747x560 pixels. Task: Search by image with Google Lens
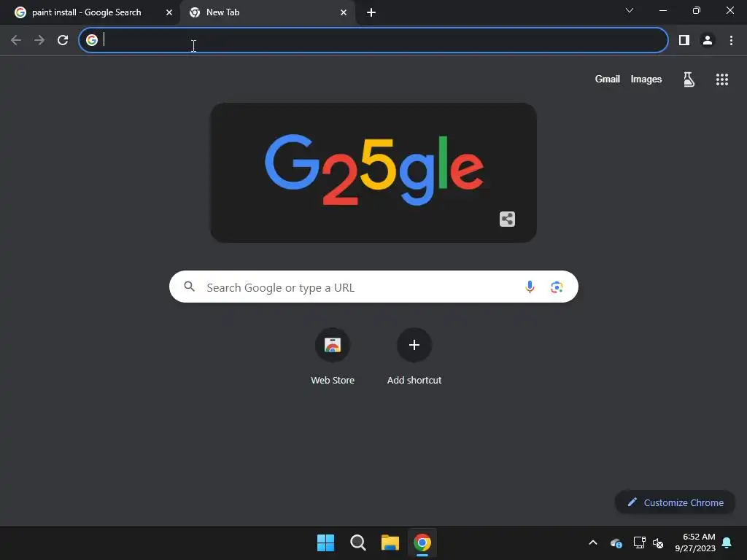coord(557,287)
